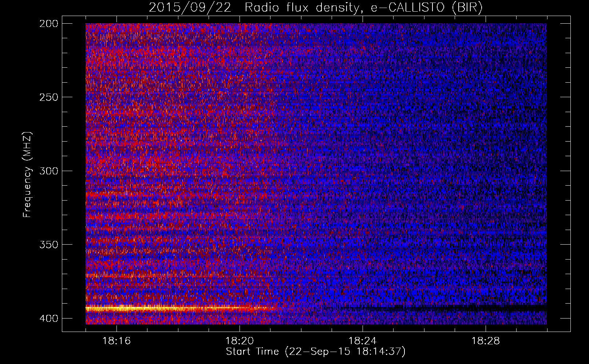Click the 400 frequency tick label
This screenshot has height=364, width=589.
[48, 318]
